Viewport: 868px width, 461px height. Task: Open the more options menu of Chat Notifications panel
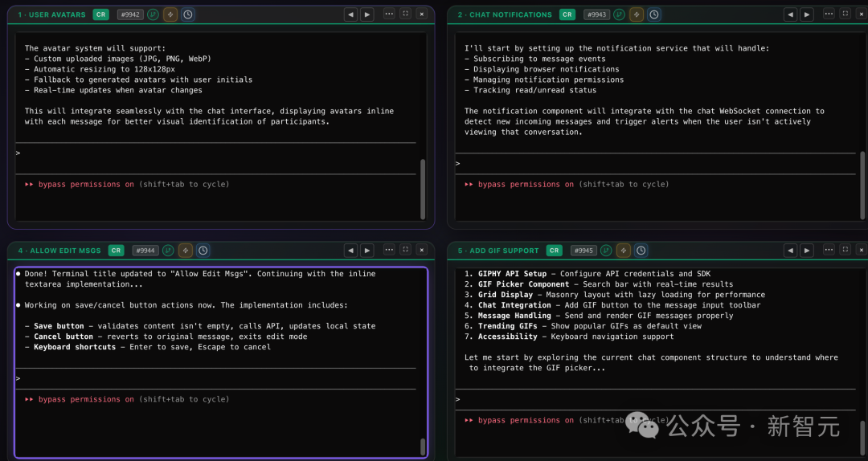[x=829, y=14]
